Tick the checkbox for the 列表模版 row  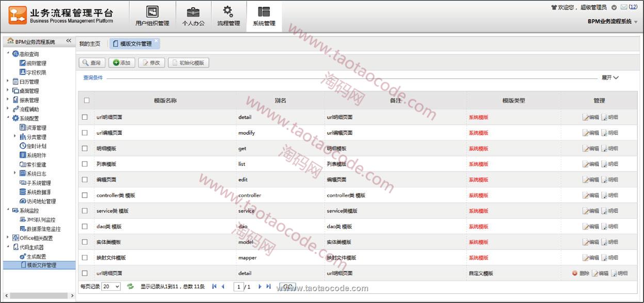pyautogui.click(x=85, y=164)
